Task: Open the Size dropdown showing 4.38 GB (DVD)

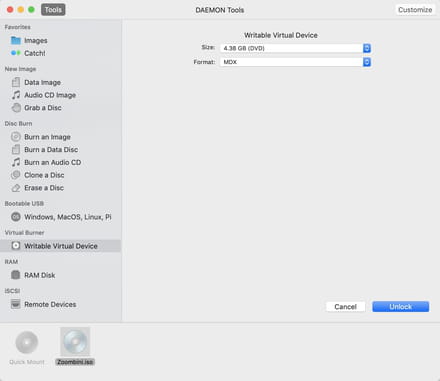Action: (295, 48)
